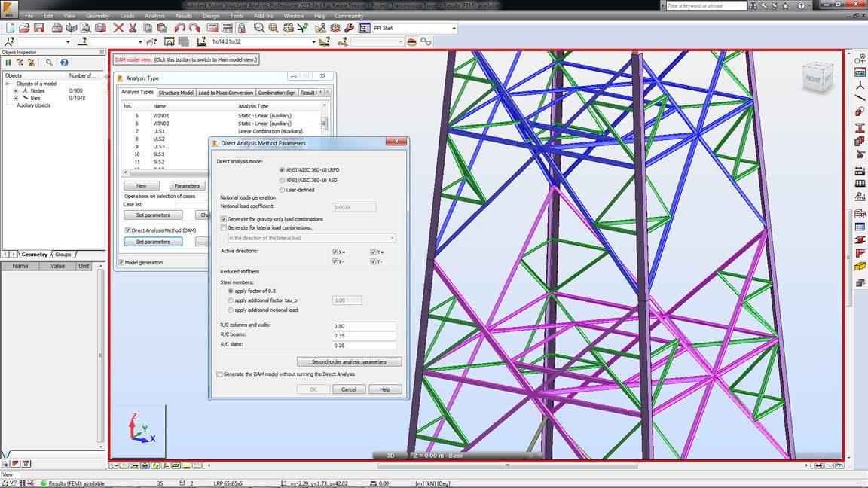Image resolution: width=868 pixels, height=488 pixels.
Task: Open the lateral load direction dropdown
Action: tap(393, 237)
